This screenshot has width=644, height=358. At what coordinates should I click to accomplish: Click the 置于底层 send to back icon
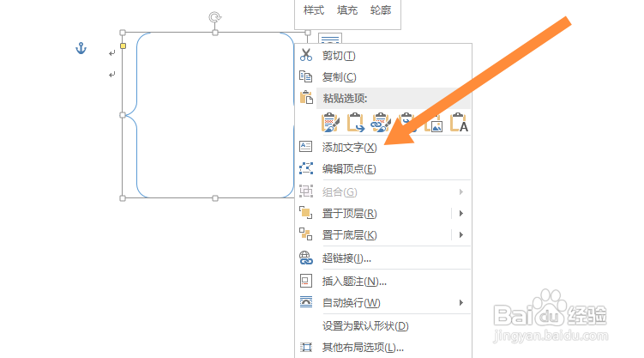click(305, 234)
